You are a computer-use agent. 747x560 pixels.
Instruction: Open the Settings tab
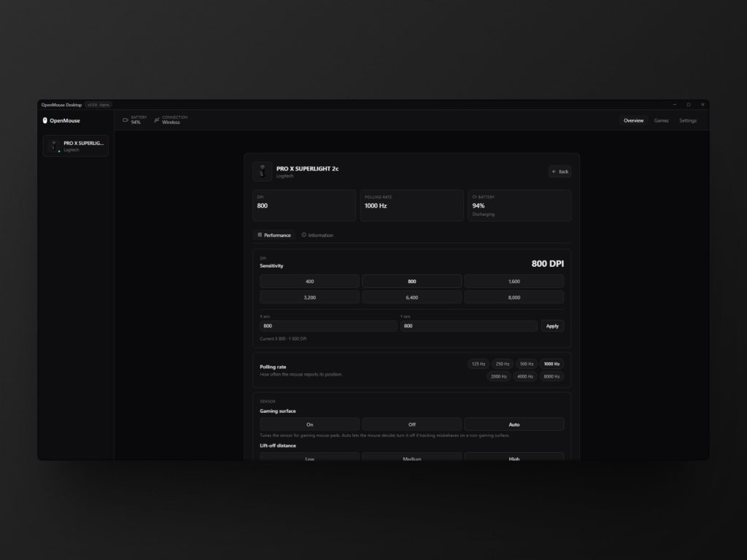(x=687, y=120)
